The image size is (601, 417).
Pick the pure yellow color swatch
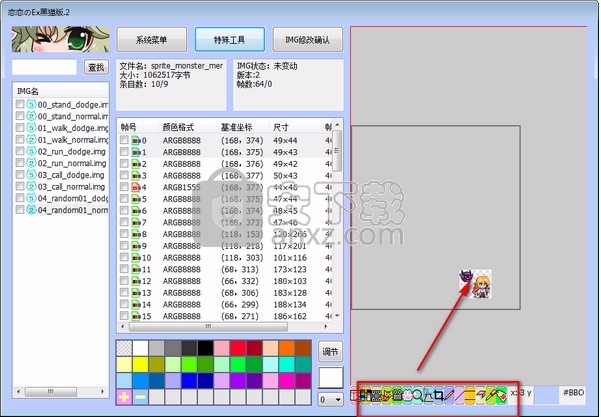[140, 364]
